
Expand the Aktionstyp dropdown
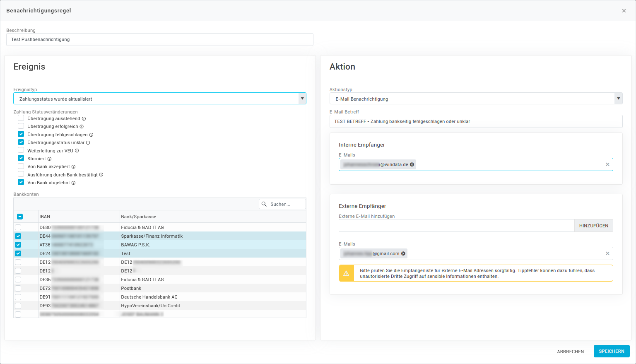[x=618, y=99]
